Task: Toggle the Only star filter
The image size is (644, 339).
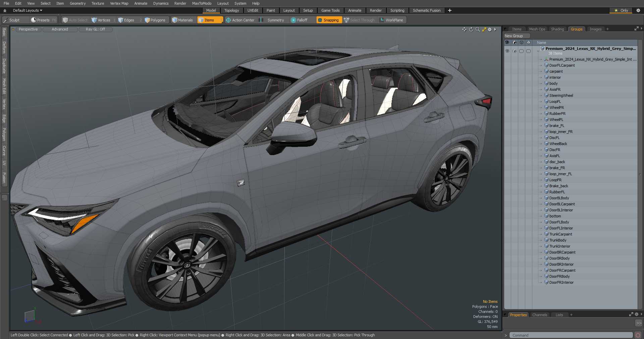Action: click(x=621, y=10)
